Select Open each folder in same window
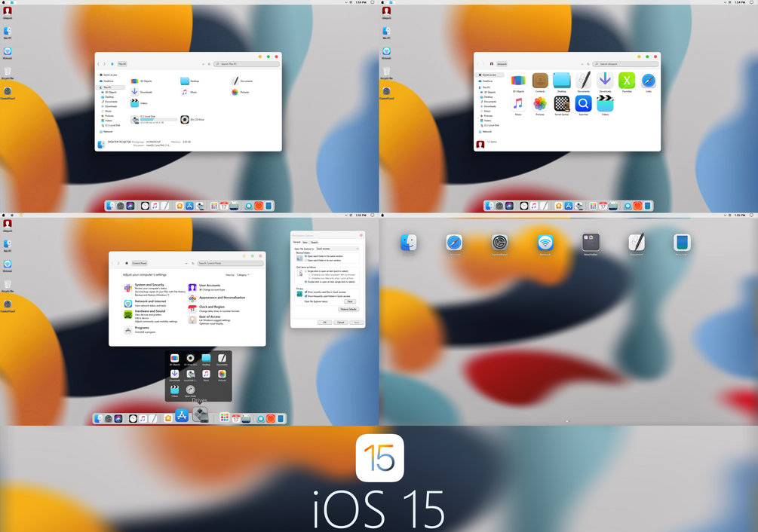The height and width of the screenshot is (532, 758). coord(324,256)
